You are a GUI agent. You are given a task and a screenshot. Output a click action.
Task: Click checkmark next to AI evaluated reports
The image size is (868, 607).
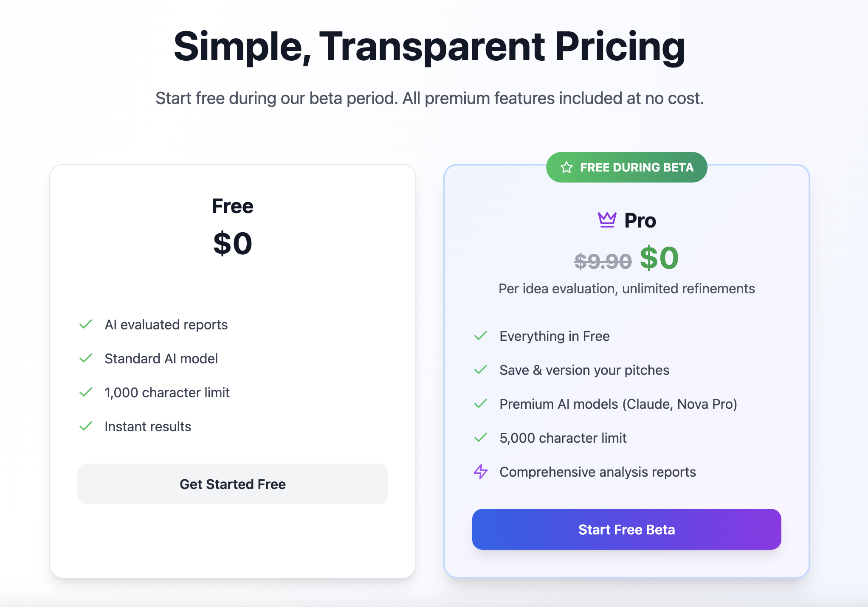click(x=86, y=324)
